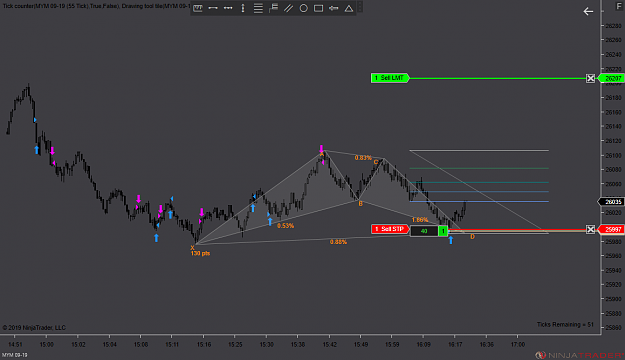The height and width of the screenshot is (360, 625).
Task: Click the 25900 price axis label
Action: [x=613, y=299]
